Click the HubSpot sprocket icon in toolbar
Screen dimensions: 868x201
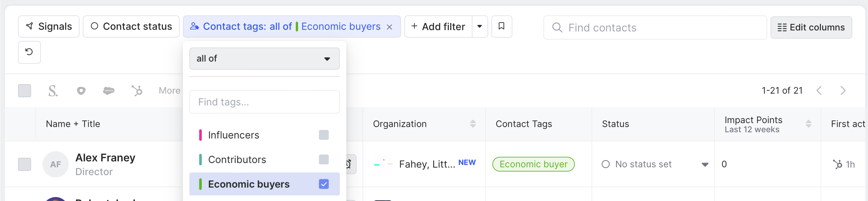137,91
